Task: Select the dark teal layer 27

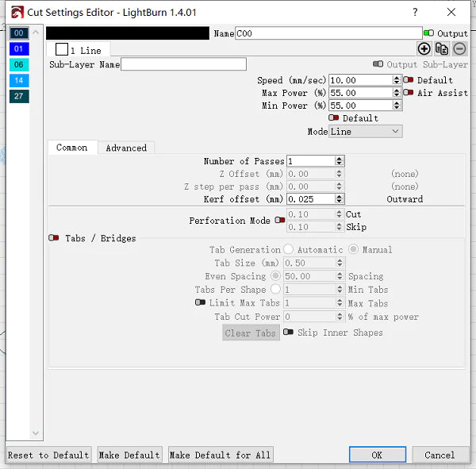Action: 19,96
